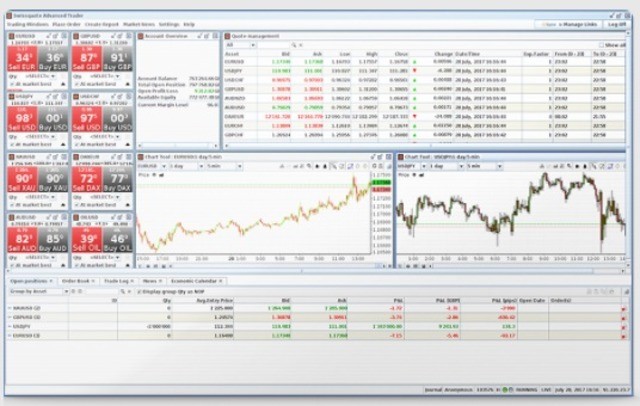Click the red close icon on the USDJPY position row
The width and height of the screenshot is (640, 406).
point(622,325)
